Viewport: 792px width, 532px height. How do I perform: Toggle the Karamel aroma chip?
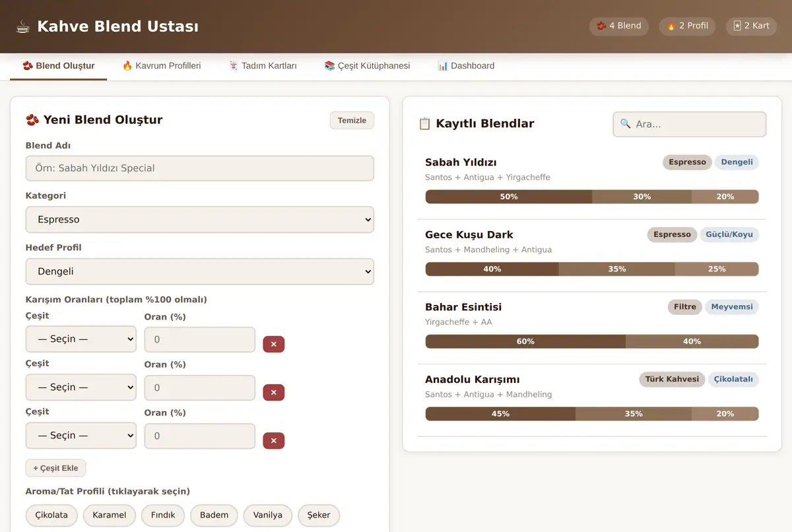pos(110,515)
